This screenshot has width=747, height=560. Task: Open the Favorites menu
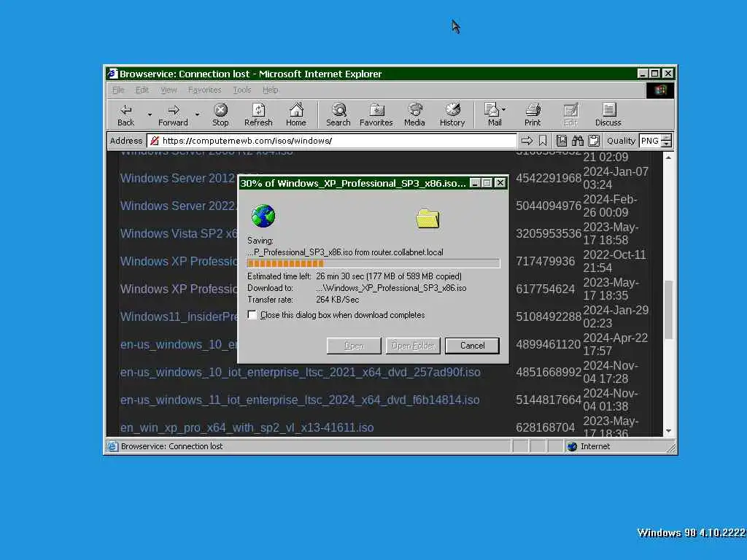pyautogui.click(x=204, y=90)
